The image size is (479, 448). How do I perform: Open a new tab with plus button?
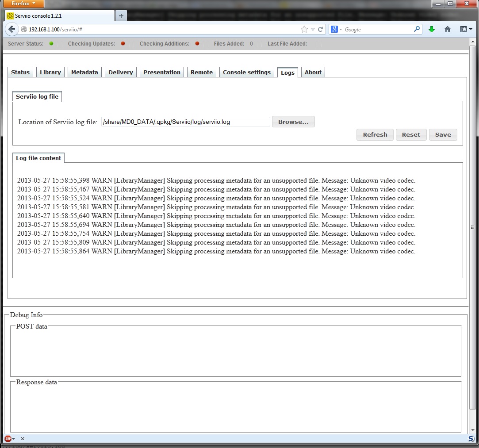tap(121, 16)
